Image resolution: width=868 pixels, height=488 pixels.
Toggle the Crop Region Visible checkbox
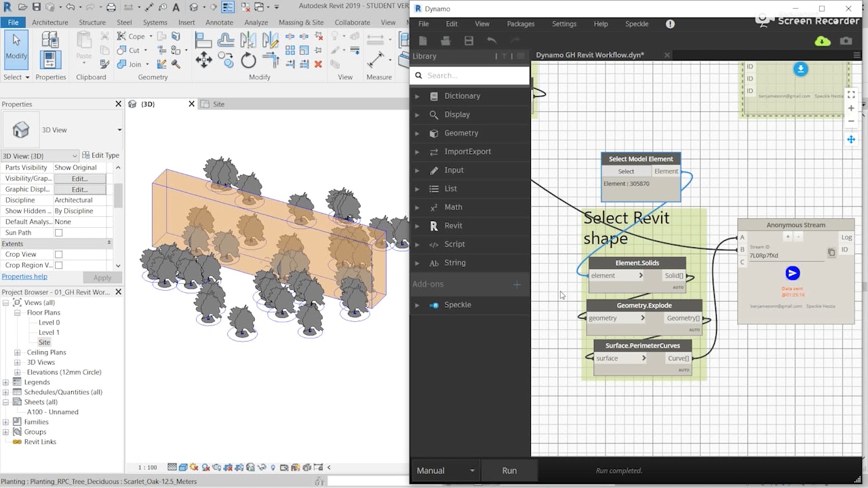tap(58, 265)
